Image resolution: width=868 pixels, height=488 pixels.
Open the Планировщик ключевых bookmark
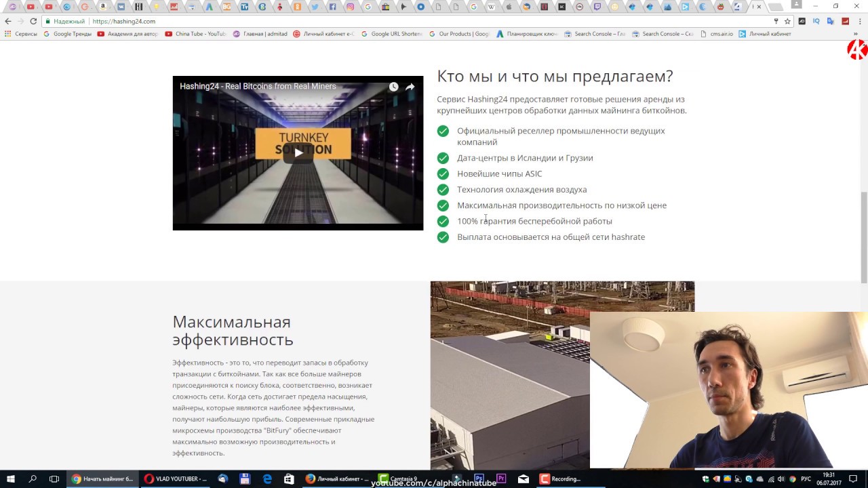click(x=527, y=34)
